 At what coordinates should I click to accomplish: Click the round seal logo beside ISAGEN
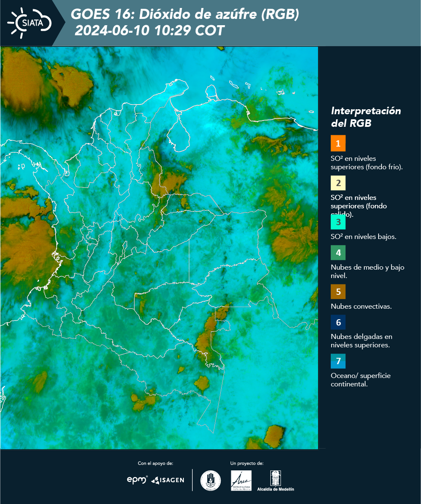click(x=211, y=480)
